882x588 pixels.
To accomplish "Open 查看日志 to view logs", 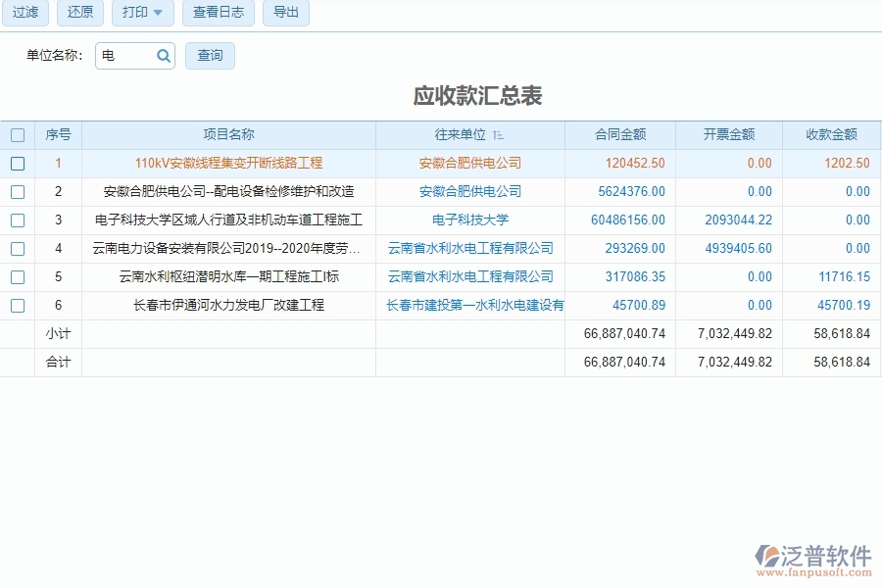I will click(x=217, y=13).
